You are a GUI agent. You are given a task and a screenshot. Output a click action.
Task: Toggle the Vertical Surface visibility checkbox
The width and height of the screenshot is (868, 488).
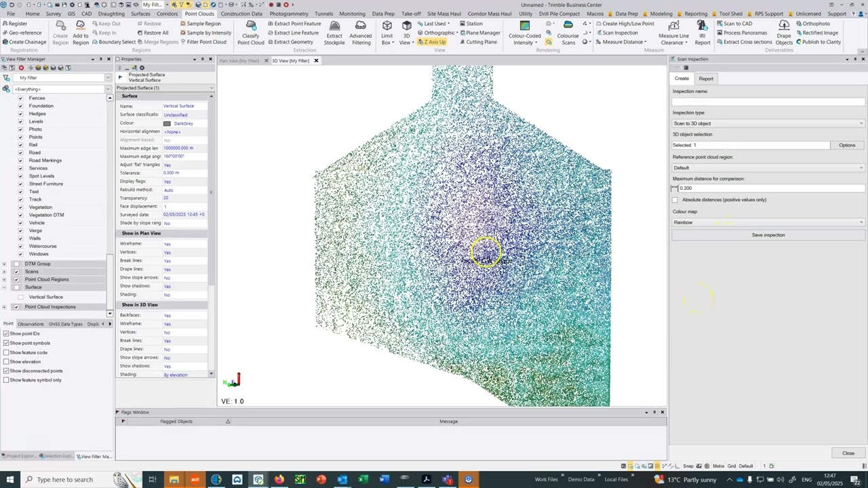coord(20,297)
